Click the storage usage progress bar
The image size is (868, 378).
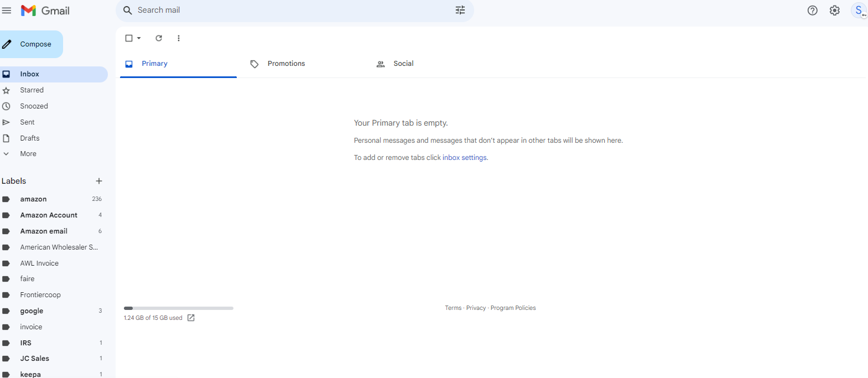(179, 308)
